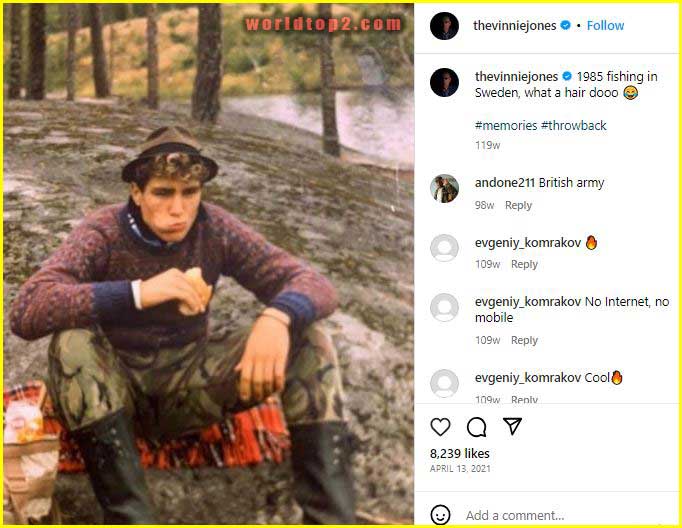Click the thevinniejones username in header
This screenshot has height=528, width=682.
[516, 26]
